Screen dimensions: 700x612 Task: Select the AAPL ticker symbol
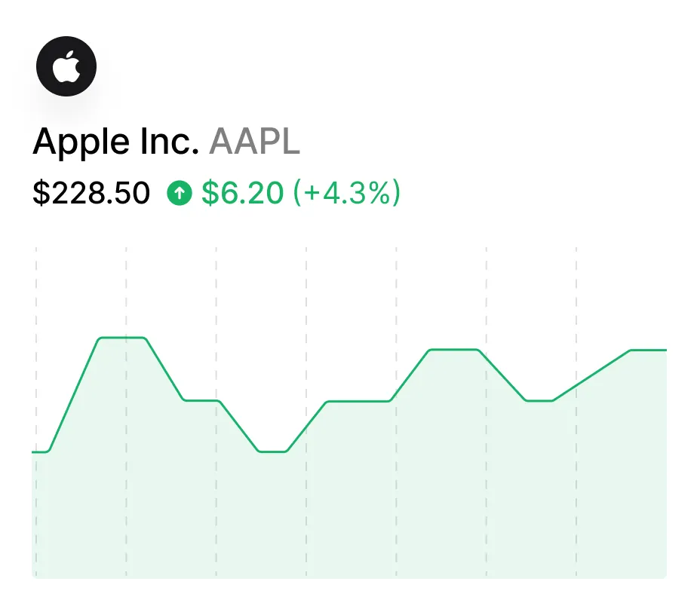[254, 142]
